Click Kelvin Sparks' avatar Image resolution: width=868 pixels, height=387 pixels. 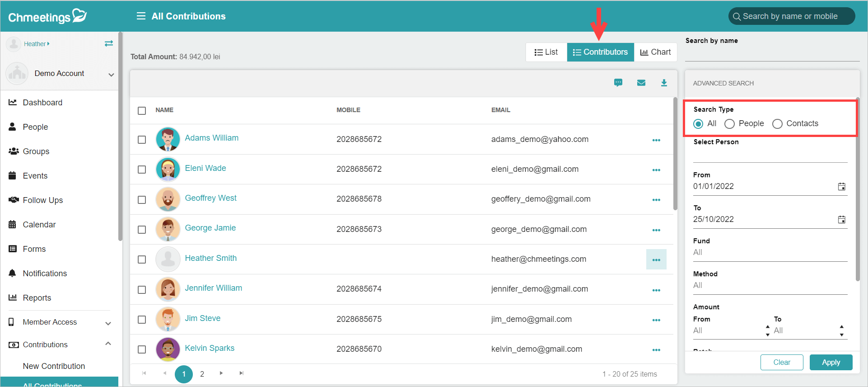click(x=168, y=349)
